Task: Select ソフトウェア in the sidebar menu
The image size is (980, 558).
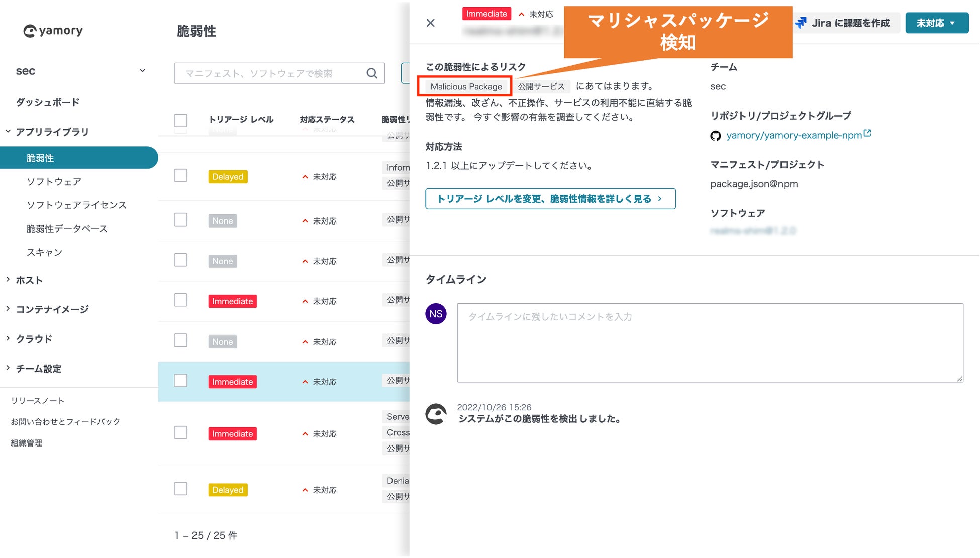Action: tap(54, 182)
